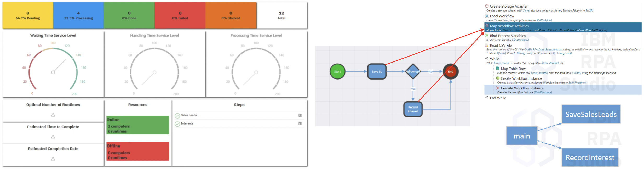Click the Load Workflow command icon

pos(487,16)
